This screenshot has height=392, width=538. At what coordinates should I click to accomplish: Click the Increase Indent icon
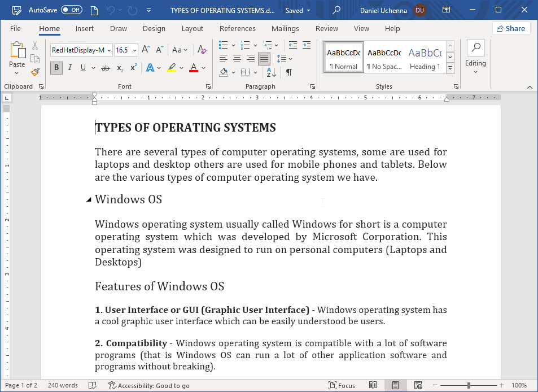pos(307,45)
